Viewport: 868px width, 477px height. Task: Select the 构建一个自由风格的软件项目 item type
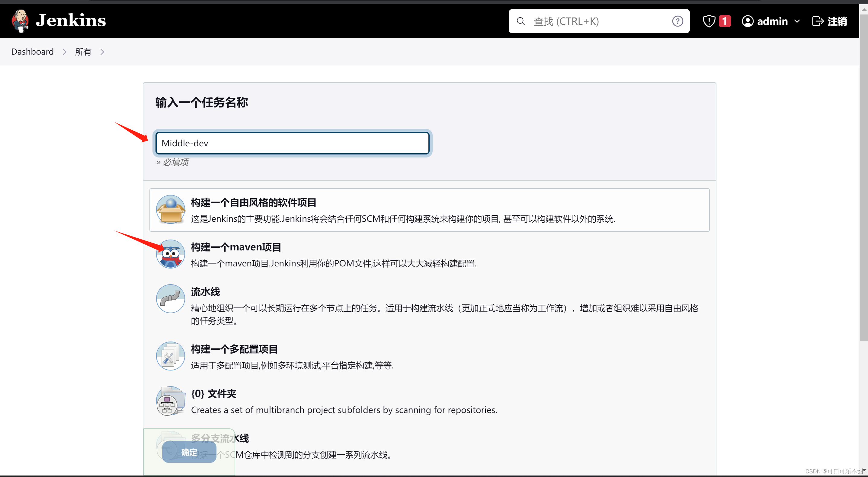click(x=253, y=202)
